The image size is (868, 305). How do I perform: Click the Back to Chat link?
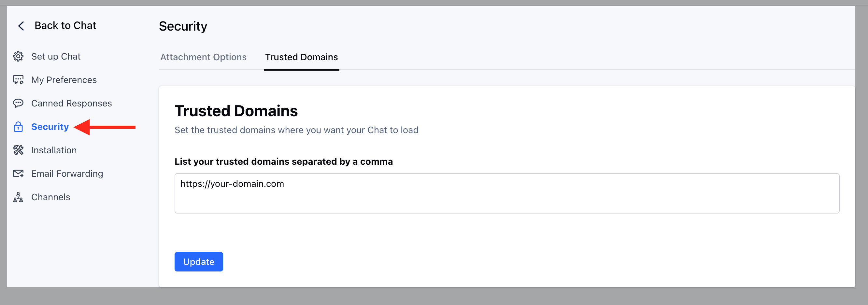(x=65, y=25)
